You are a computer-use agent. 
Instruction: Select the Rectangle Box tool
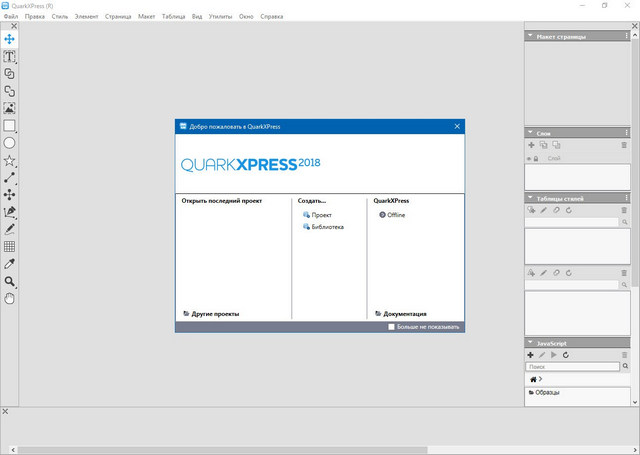coord(9,126)
